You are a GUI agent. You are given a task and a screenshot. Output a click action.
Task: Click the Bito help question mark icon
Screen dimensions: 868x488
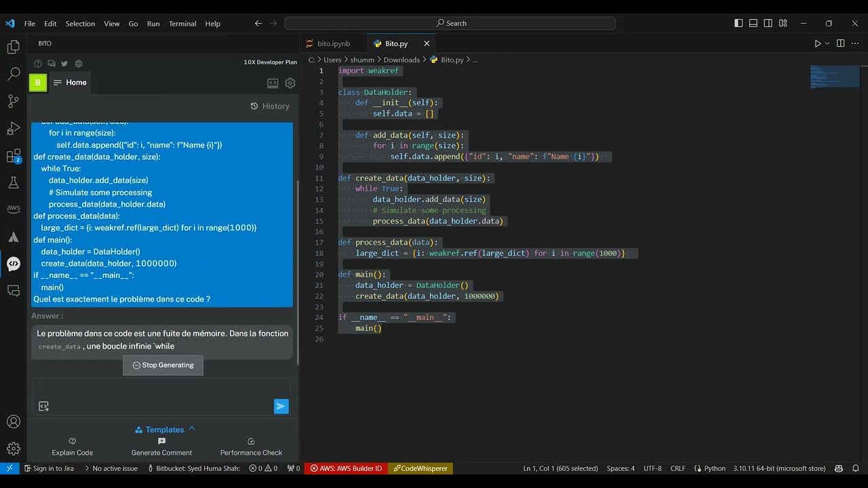tap(38, 64)
